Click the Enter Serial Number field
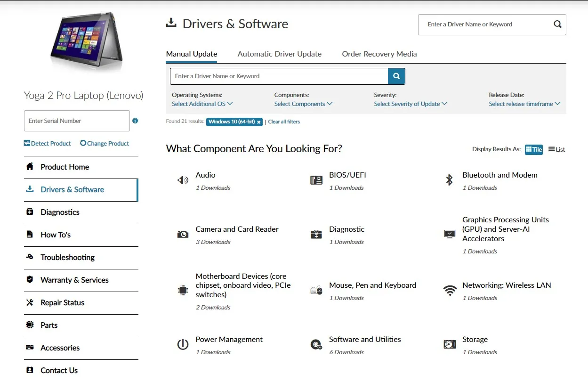This screenshot has width=588, height=382. 77,121
